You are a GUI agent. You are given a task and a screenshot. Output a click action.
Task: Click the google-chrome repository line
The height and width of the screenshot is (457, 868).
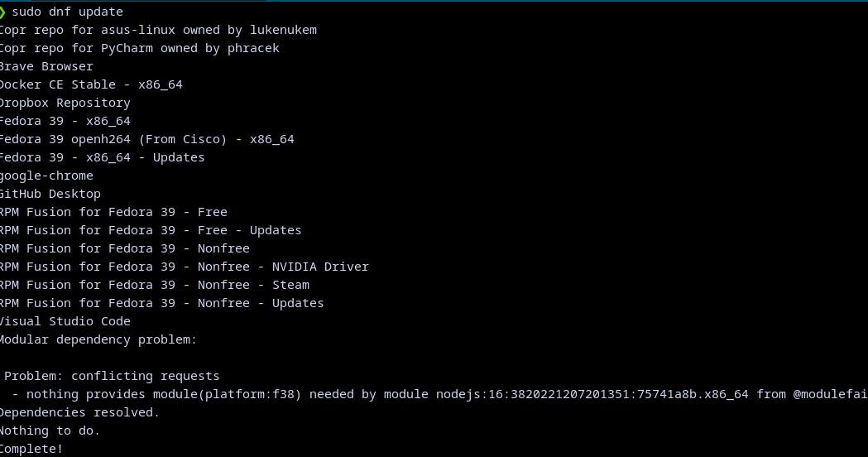[46, 176]
